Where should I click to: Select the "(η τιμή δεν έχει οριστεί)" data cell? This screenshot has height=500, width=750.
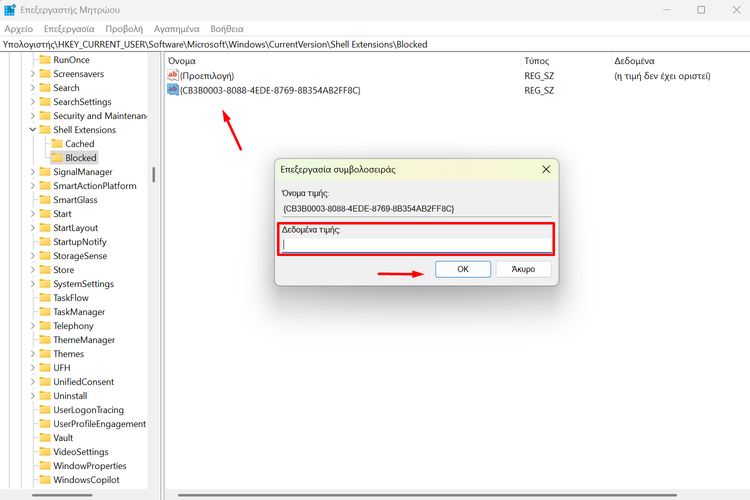pos(662,76)
